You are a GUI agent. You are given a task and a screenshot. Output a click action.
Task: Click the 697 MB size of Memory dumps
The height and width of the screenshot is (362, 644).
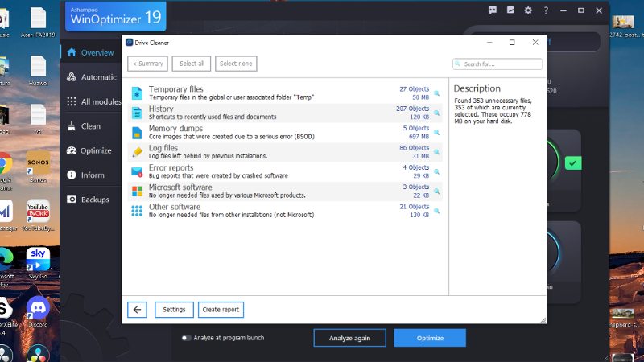(x=419, y=136)
